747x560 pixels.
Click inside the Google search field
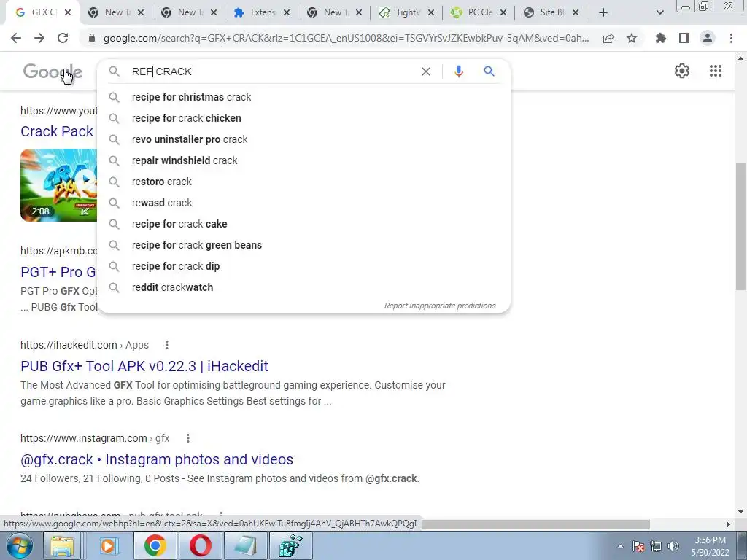(274, 71)
